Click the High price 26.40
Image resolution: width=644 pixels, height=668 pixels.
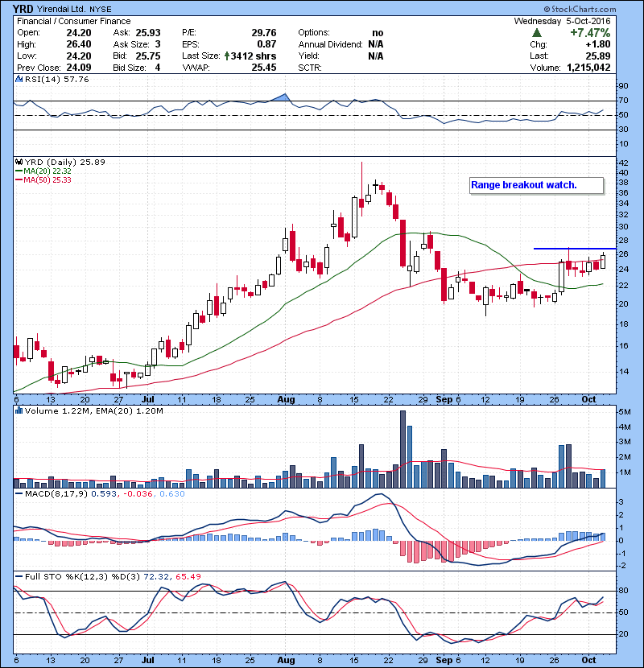pyautogui.click(x=79, y=44)
